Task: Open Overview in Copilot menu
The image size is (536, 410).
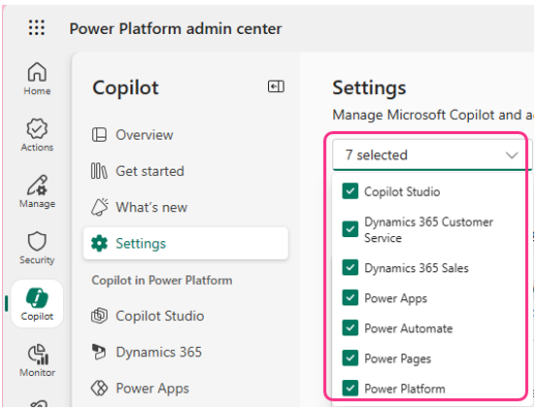Action: (144, 135)
